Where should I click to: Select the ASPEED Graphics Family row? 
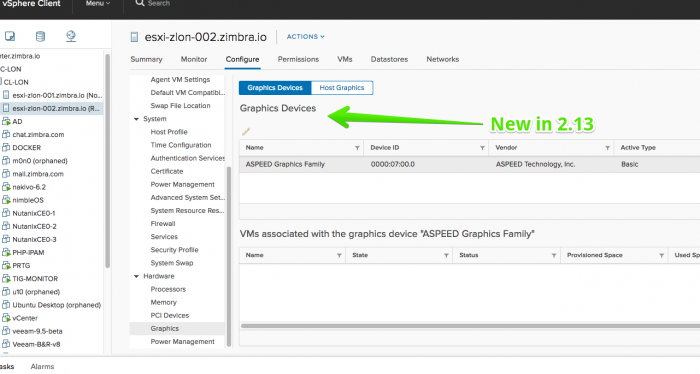click(x=470, y=164)
